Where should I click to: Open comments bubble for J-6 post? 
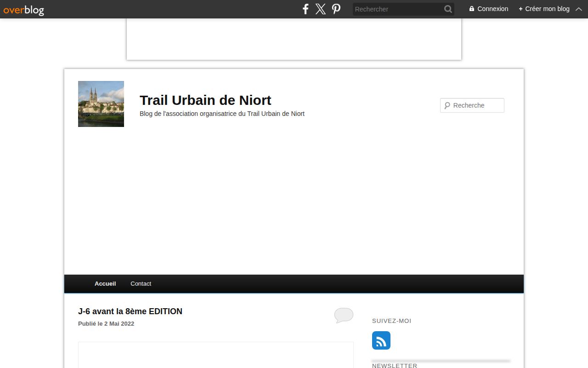click(x=344, y=316)
